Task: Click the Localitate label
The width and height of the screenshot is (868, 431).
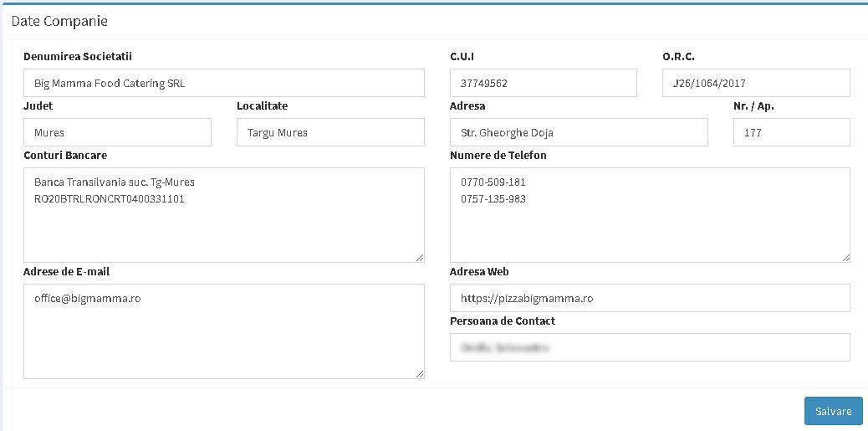Action: click(x=263, y=105)
